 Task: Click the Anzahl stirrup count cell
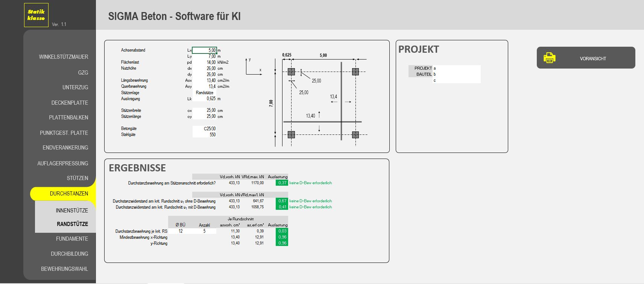[204, 231]
